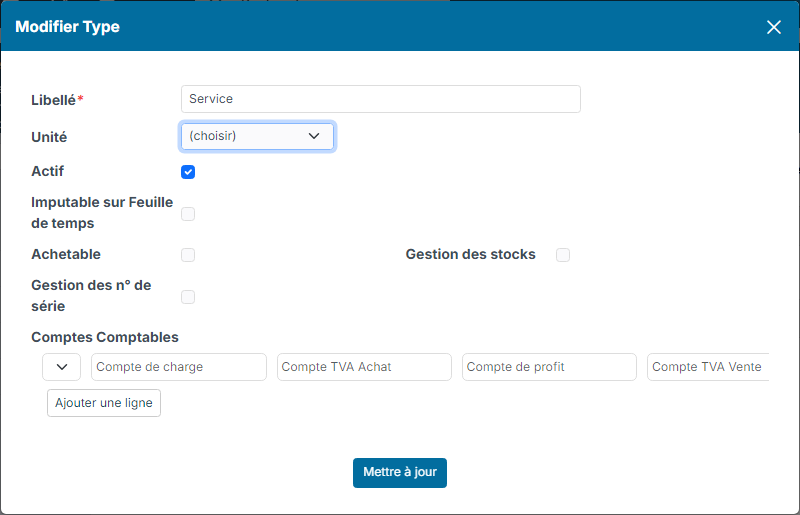Click the Ajouter une ligne button

(104, 403)
